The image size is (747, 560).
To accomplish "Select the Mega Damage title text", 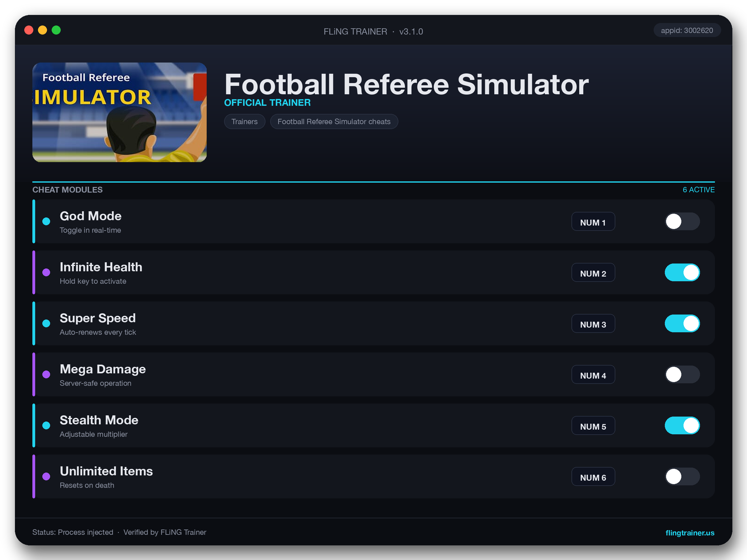I will (x=103, y=369).
